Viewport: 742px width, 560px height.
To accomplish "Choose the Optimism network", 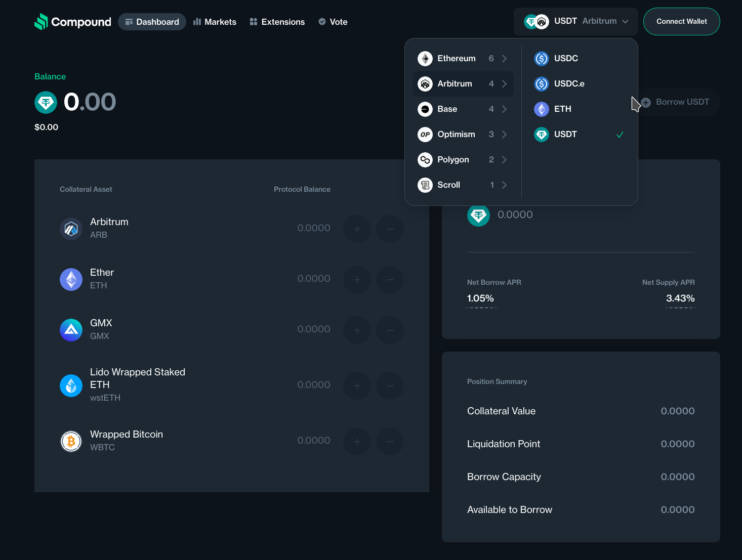I will pos(463,135).
